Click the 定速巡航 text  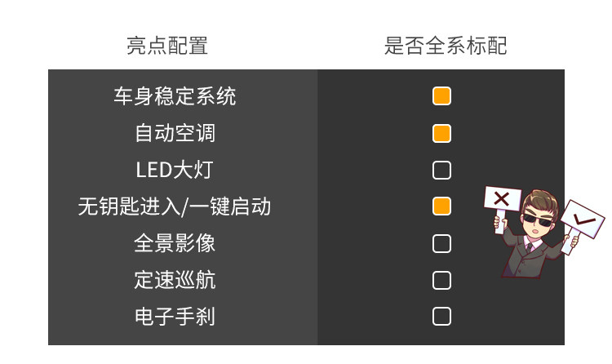click(175, 280)
